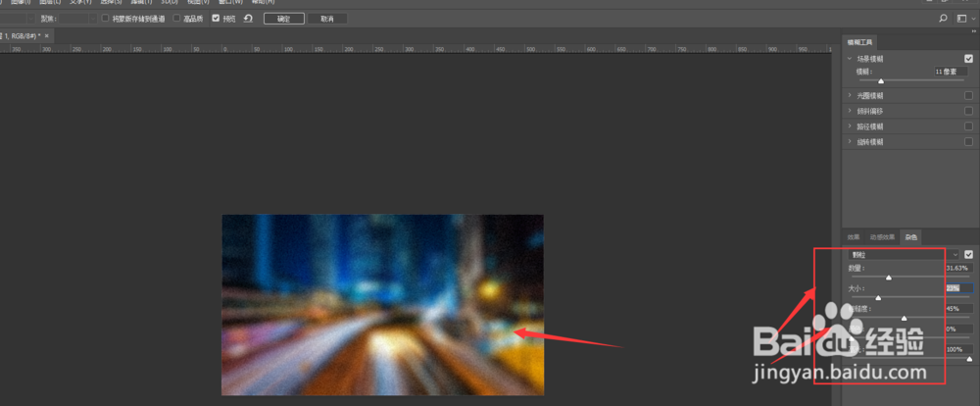Open the Select (S) menu
This screenshot has height=406, width=980.
click(x=111, y=2)
